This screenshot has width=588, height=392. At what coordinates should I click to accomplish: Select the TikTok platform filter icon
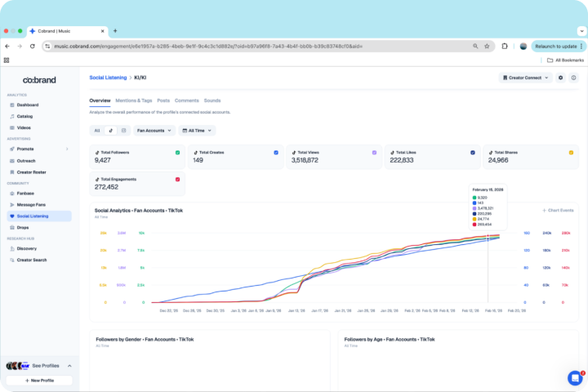111,131
